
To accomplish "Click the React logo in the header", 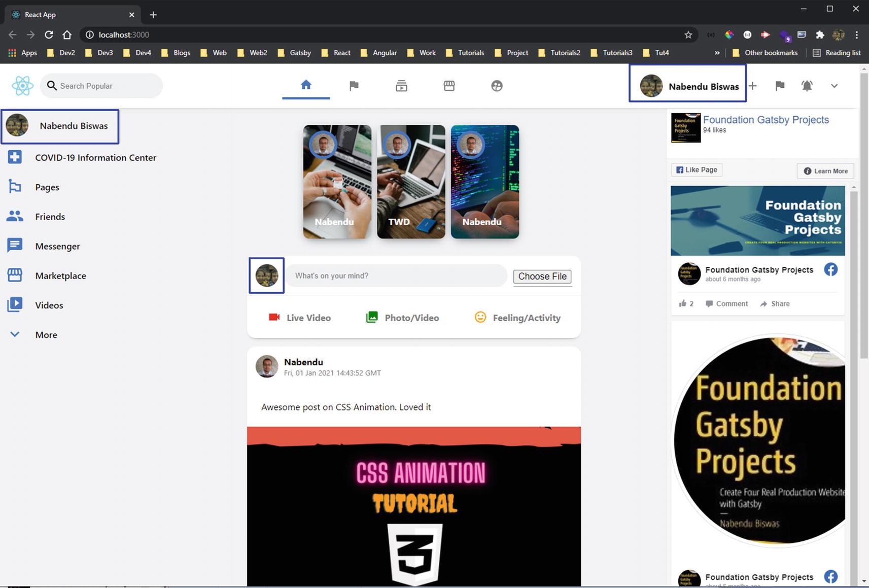I will pos(22,86).
